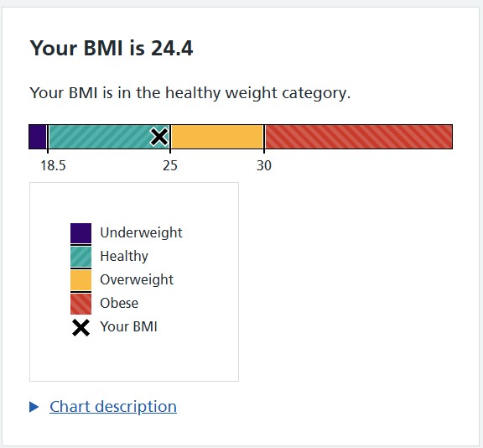Screen dimensions: 483x448
Task: Click the Healthy legend label
Action: [x=124, y=256]
